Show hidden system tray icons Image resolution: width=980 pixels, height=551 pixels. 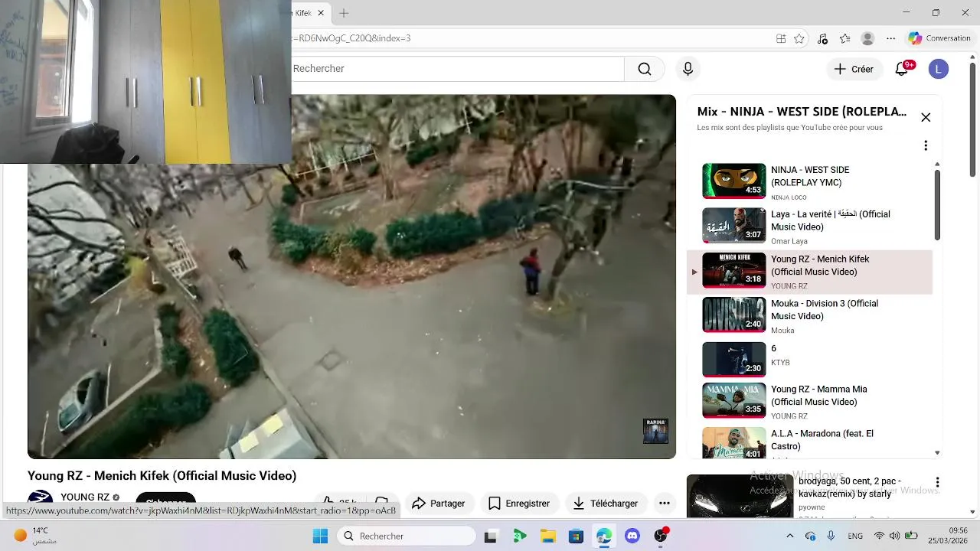(x=790, y=536)
